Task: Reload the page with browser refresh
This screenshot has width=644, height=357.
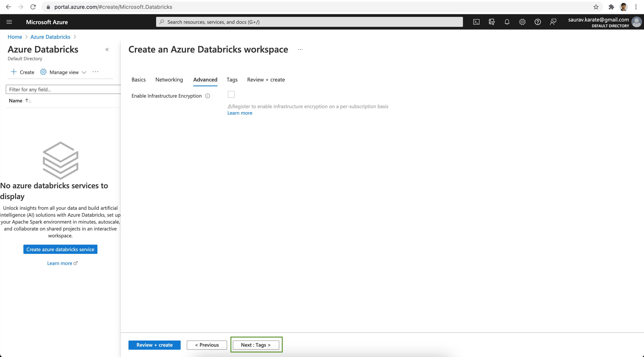Action: point(33,7)
